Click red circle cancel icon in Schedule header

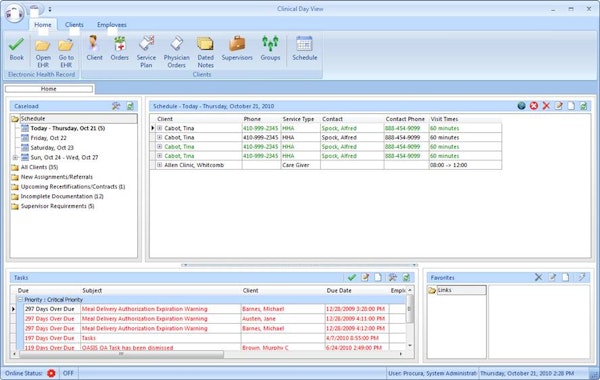click(534, 106)
